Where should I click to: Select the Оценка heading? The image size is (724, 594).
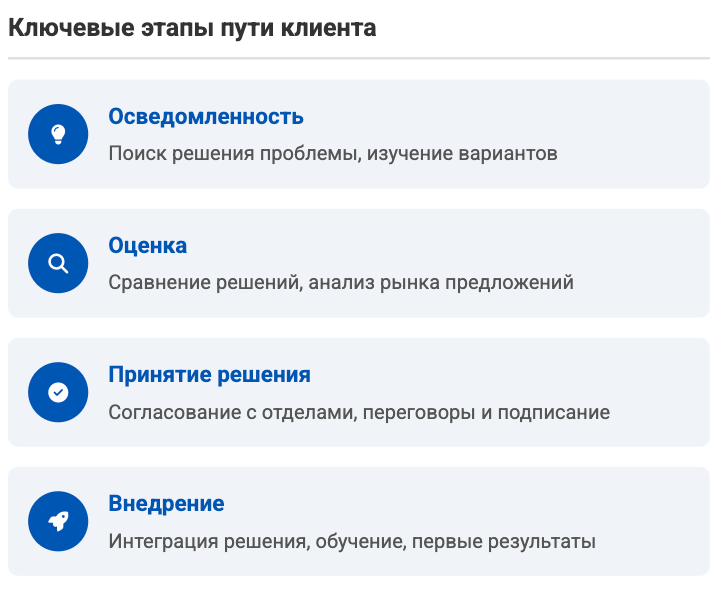tap(148, 245)
